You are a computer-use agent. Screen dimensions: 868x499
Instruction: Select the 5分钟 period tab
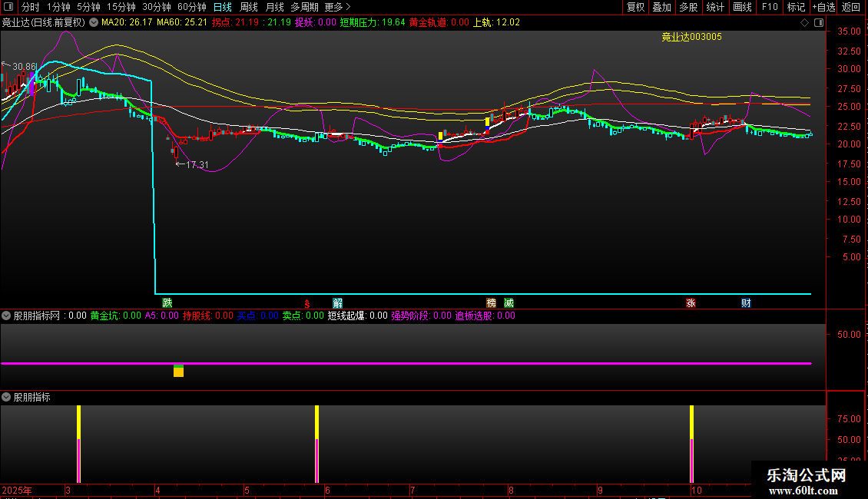coord(88,7)
